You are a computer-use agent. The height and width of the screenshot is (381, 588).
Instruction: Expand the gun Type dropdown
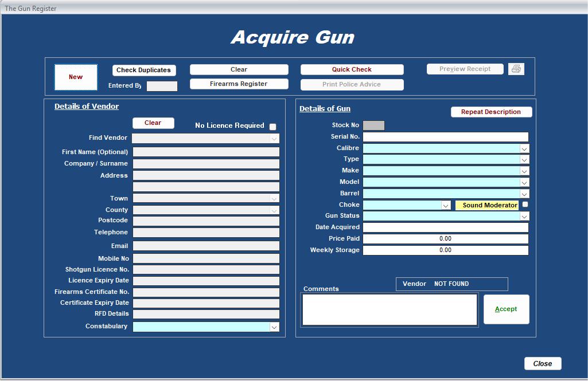click(x=523, y=159)
